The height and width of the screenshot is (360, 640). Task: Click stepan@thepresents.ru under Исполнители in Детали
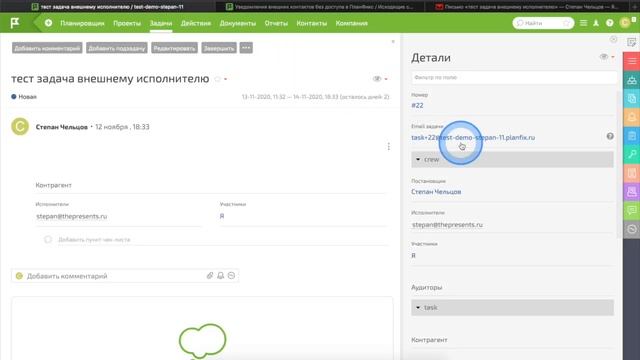coord(447,225)
